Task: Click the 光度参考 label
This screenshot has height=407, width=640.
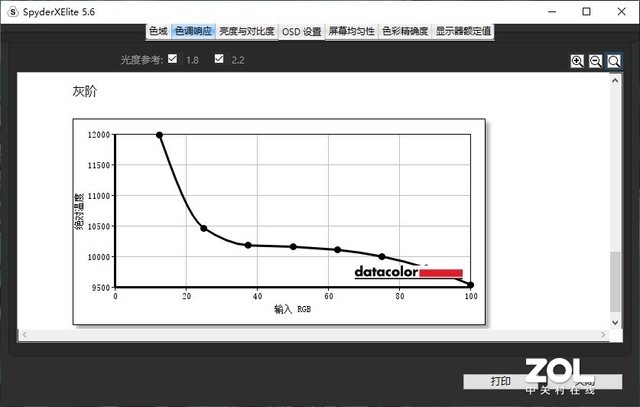Action: pos(142,60)
